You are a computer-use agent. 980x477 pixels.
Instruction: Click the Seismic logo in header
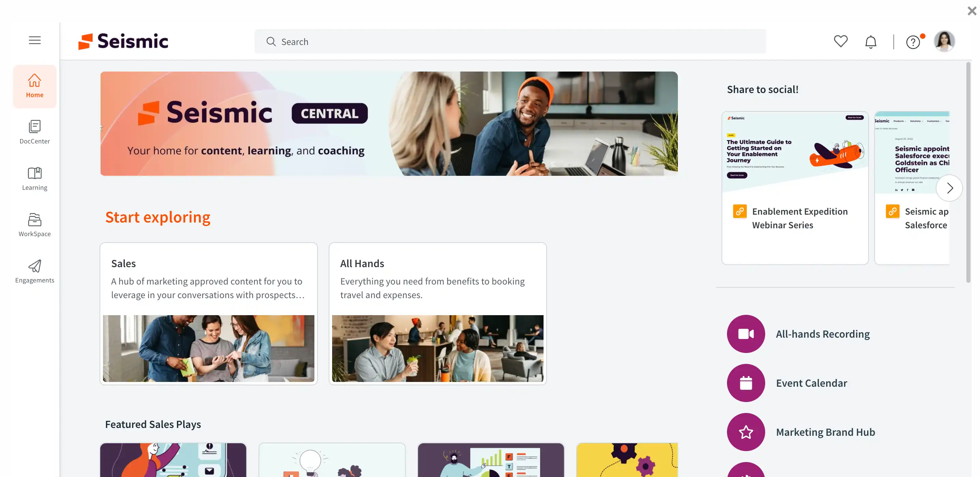coord(123,41)
